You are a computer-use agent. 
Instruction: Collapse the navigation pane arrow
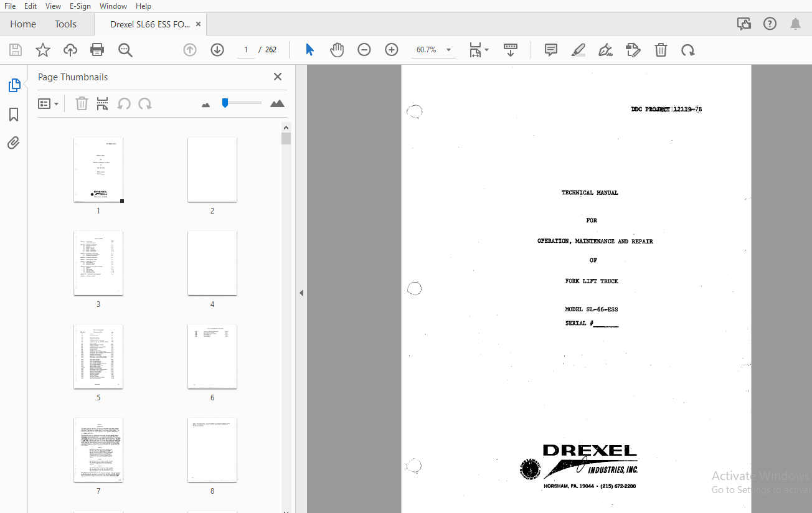coord(301,293)
